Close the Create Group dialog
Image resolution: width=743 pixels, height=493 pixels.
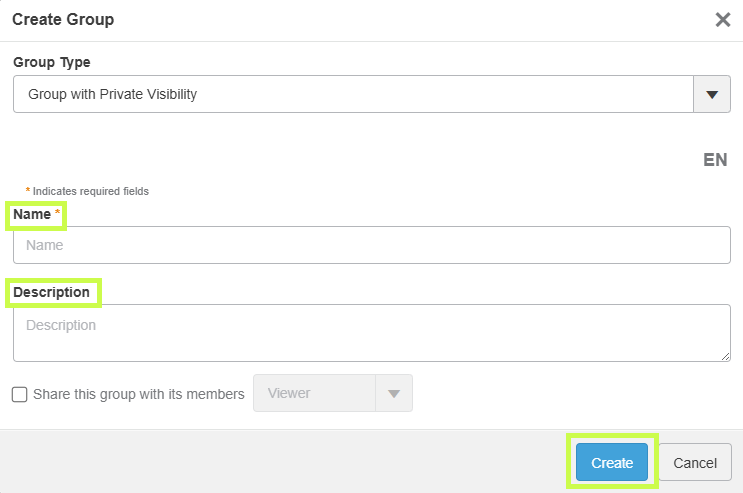pos(723,20)
